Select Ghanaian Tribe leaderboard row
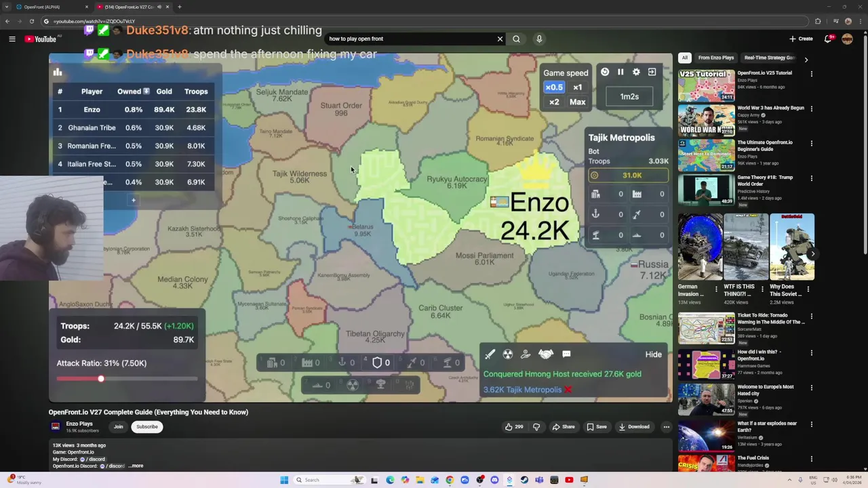 (x=134, y=128)
